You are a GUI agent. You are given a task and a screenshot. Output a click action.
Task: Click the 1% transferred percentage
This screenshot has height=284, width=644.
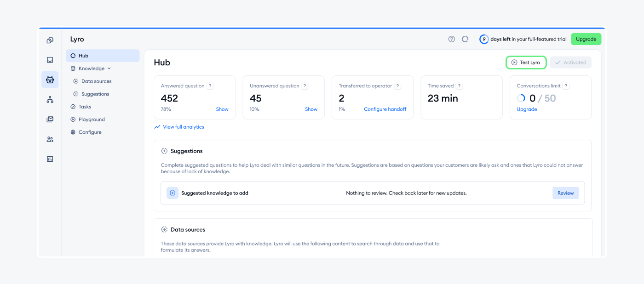tap(342, 109)
